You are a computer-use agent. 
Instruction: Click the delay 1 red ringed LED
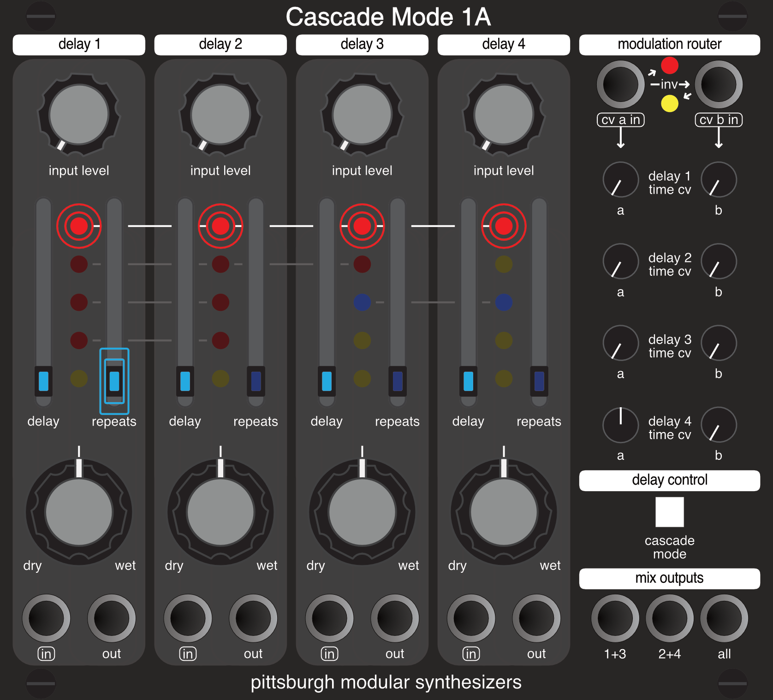(x=79, y=226)
